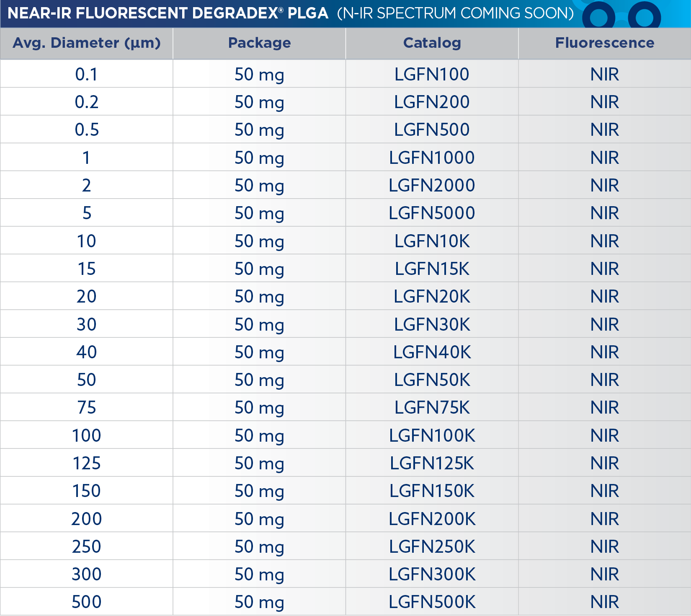
Task: Click diameter value 300 in LGFN300K row
Action: click(87, 574)
